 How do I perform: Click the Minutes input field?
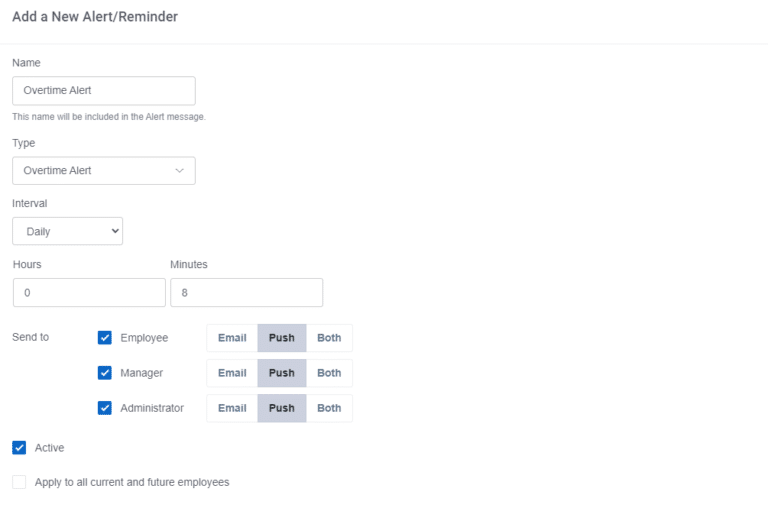(x=246, y=292)
